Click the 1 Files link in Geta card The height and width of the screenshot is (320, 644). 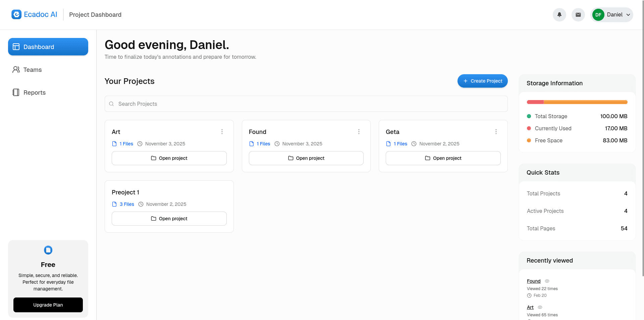400,144
